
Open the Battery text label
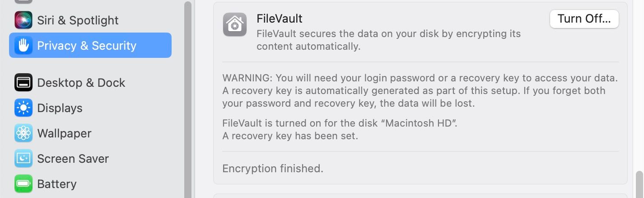click(56, 184)
